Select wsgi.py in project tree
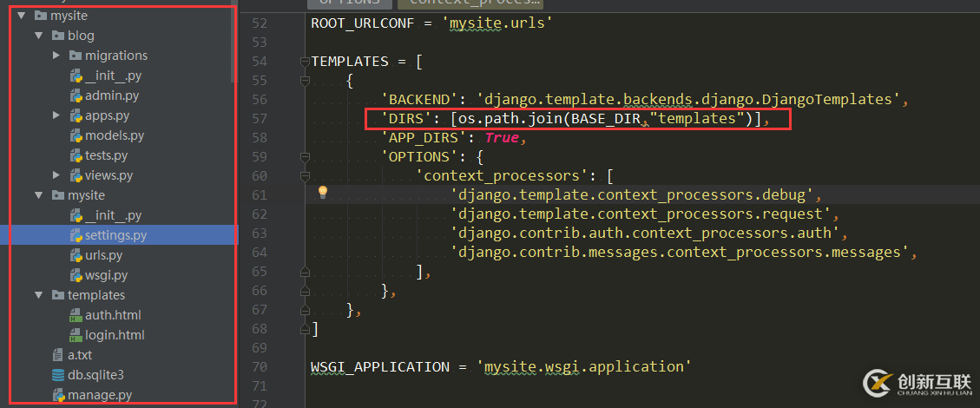The height and width of the screenshot is (408, 980). 106,275
